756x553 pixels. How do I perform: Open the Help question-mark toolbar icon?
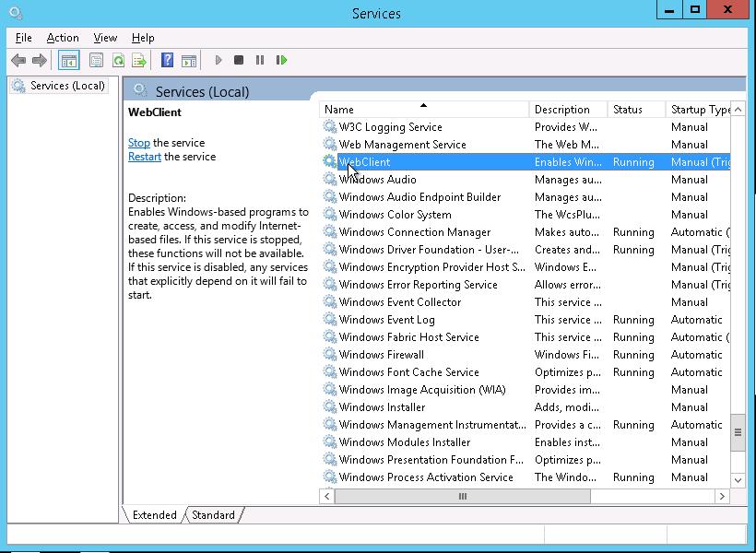point(167,60)
